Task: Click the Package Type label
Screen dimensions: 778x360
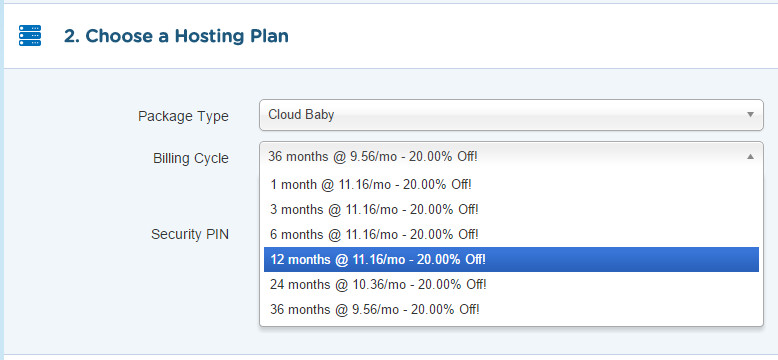Action: point(184,117)
